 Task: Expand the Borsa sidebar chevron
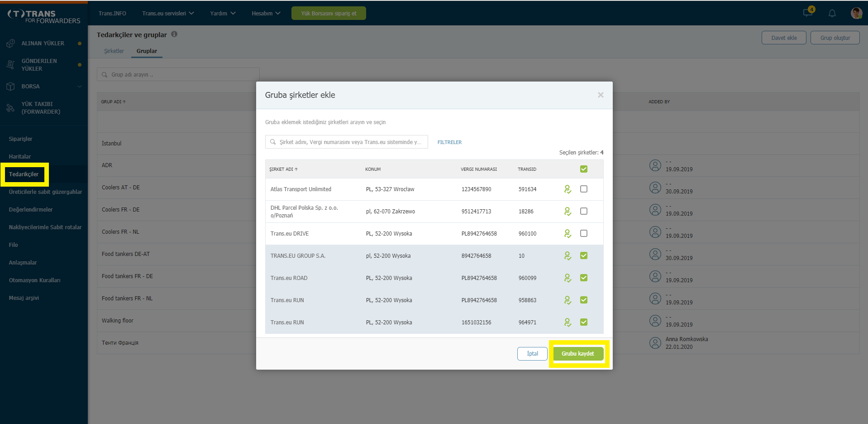(x=80, y=87)
